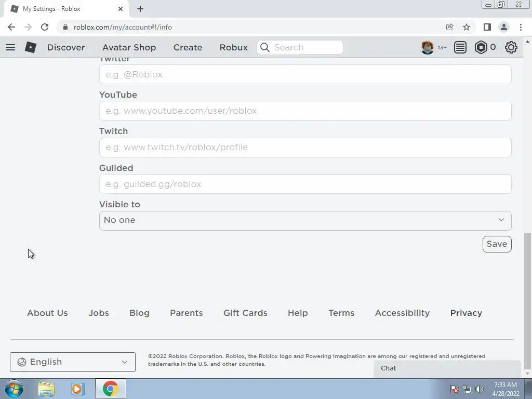Click the Roblox logo home icon
Screen dimensions: 532x399
coord(31,47)
